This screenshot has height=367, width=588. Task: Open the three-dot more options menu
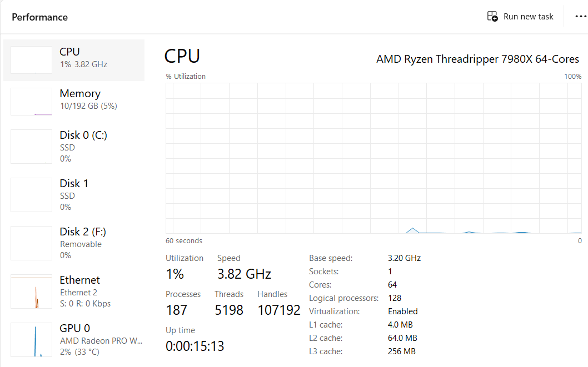[580, 17]
